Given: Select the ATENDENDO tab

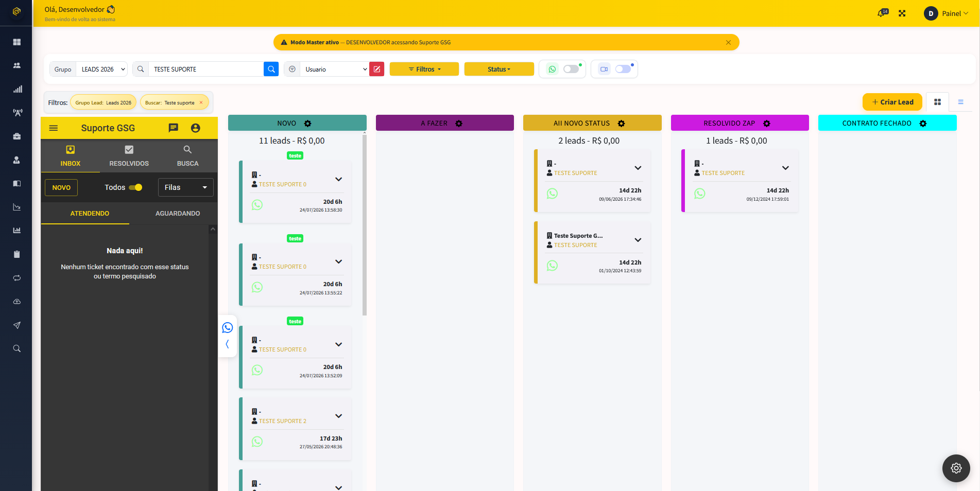Looking at the screenshot, I should click(x=90, y=213).
